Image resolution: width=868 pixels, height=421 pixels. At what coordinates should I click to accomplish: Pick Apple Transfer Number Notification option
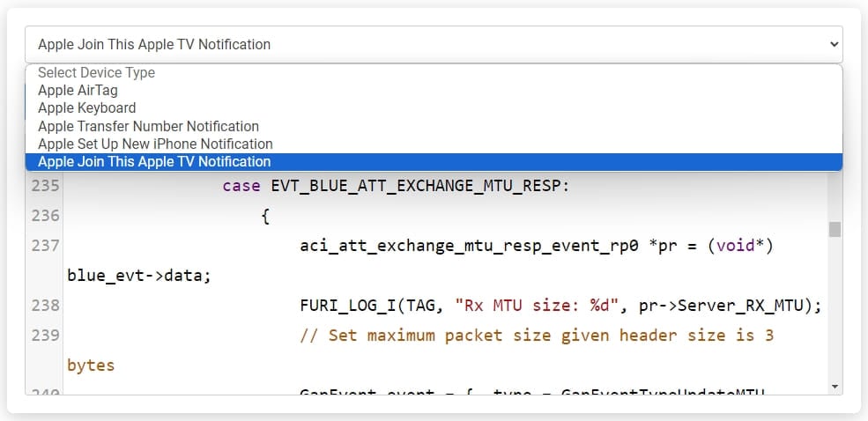(434, 126)
